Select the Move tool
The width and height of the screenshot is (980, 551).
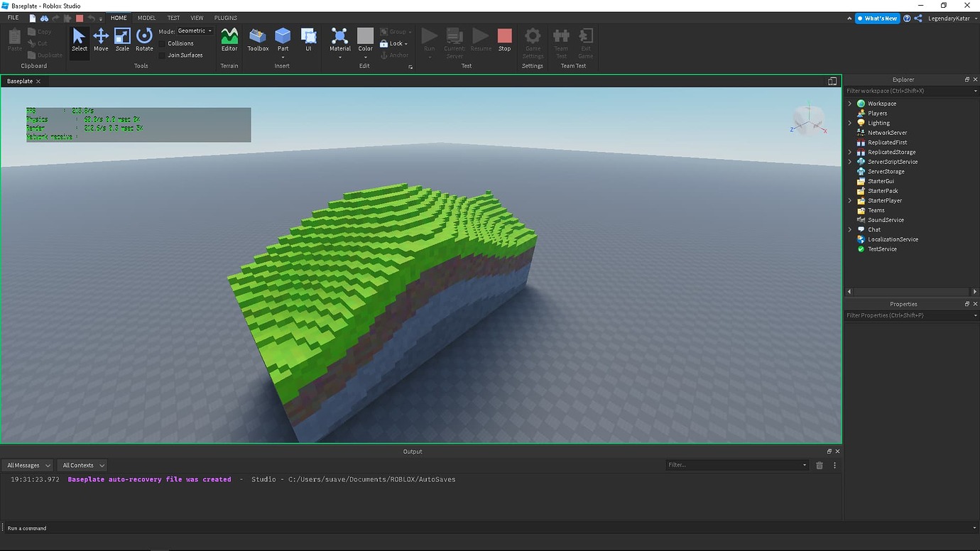coord(100,40)
